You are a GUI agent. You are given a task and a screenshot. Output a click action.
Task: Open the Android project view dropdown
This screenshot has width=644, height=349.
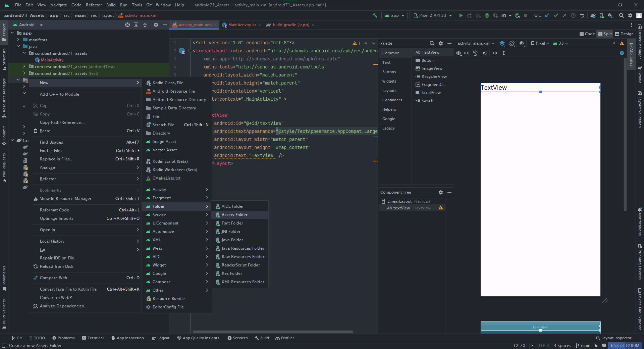28,25
